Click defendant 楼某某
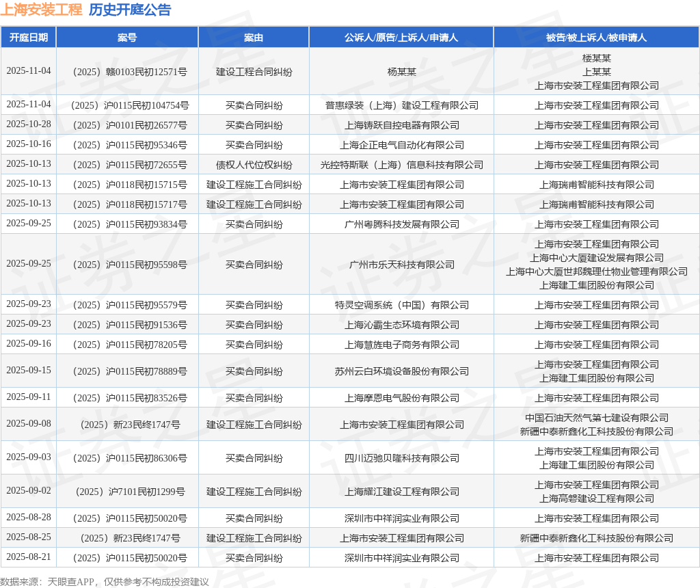Screen dimensions: 700x588 click(596, 58)
